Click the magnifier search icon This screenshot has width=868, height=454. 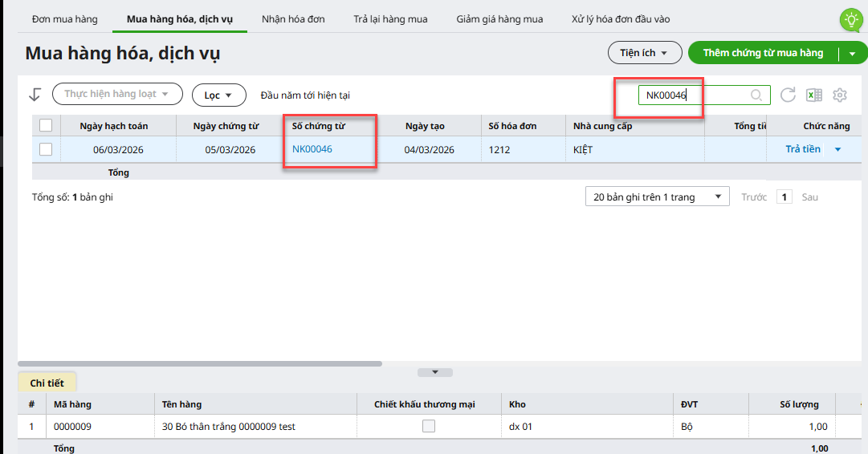point(756,95)
